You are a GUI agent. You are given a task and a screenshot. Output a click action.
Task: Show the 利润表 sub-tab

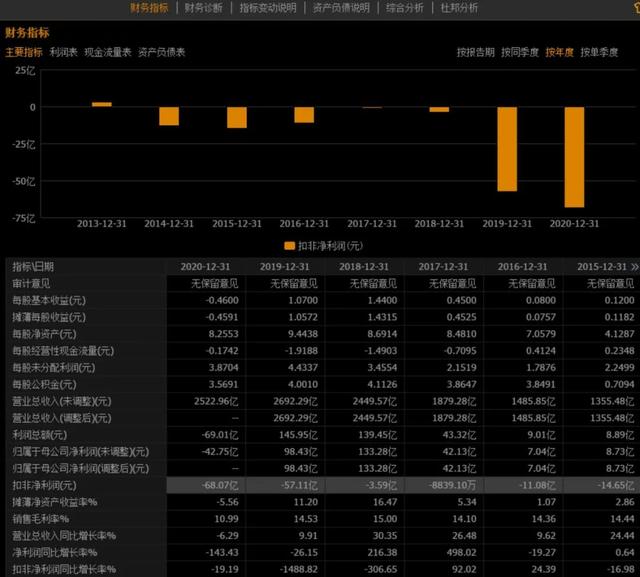pos(63,52)
